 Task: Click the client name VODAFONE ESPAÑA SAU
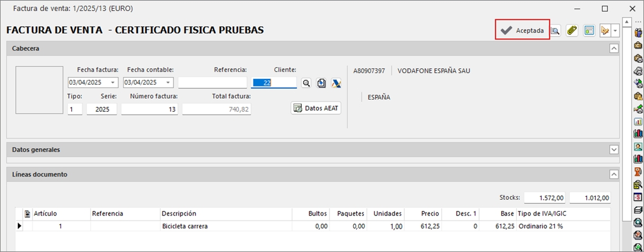(434, 71)
